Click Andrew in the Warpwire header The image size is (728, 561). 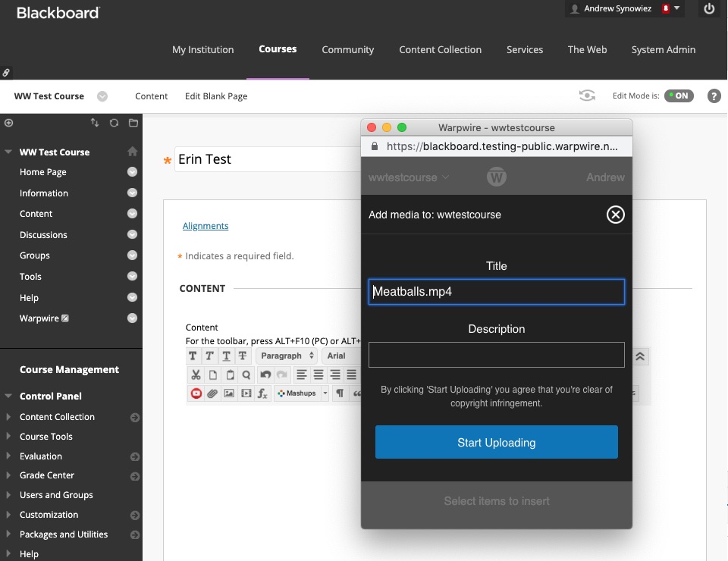(605, 177)
